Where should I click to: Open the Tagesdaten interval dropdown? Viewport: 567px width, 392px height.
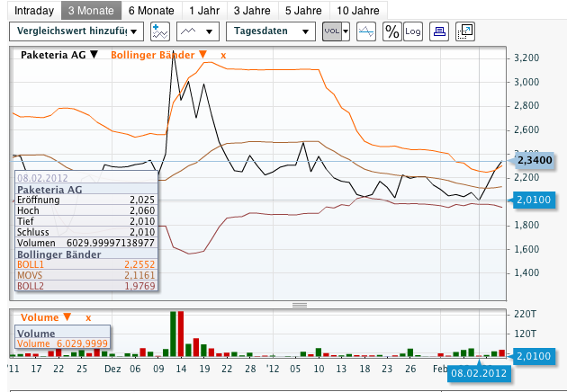[271, 31]
